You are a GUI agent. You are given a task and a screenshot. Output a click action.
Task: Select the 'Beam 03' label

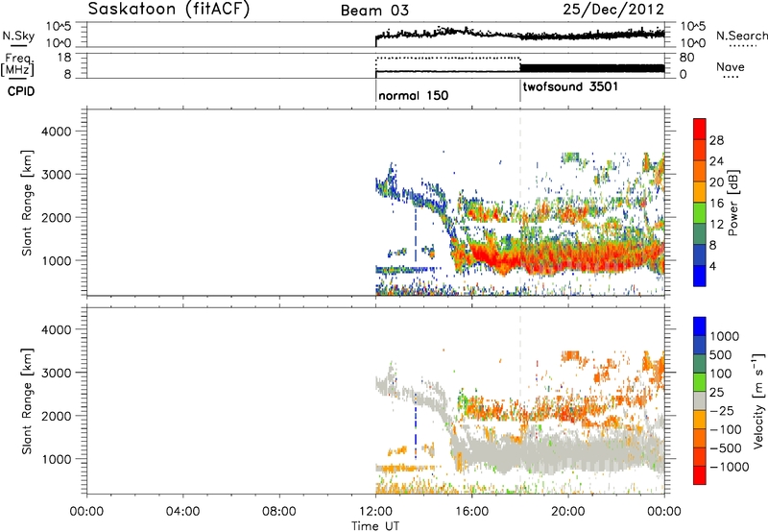click(x=374, y=11)
